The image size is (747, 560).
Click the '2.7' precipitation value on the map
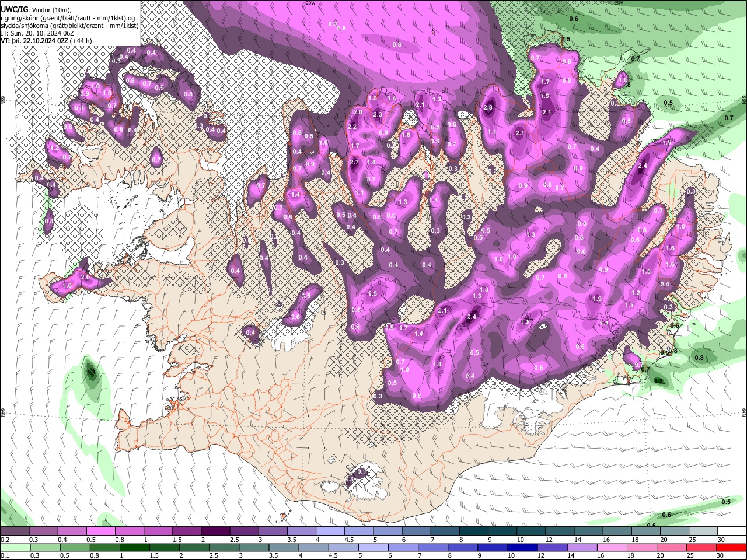click(354, 162)
